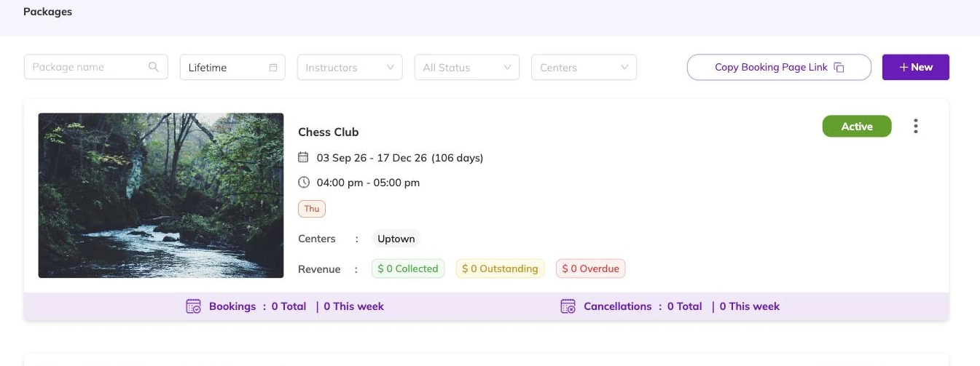Click the calendar icon beside 03 Sep 26
This screenshot has height=366, width=980.
pos(304,157)
